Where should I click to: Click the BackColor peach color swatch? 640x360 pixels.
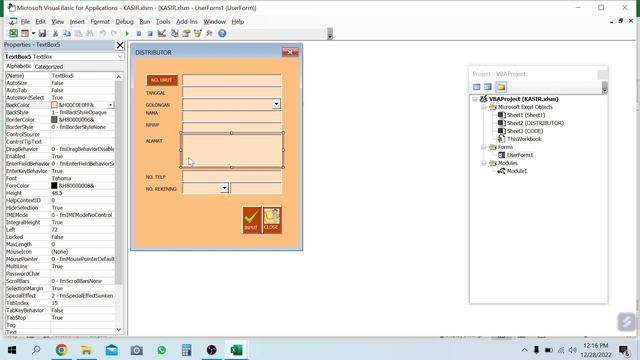pyautogui.click(x=54, y=105)
